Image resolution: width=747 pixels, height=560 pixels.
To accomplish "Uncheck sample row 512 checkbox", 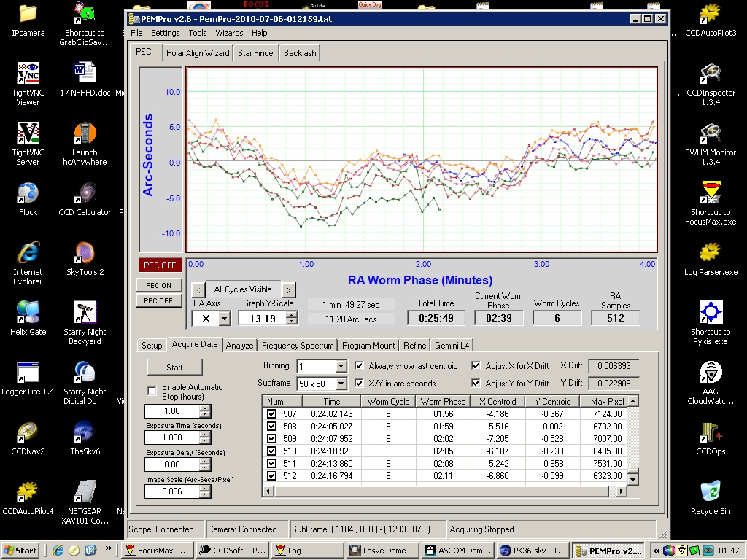I will (x=271, y=475).
